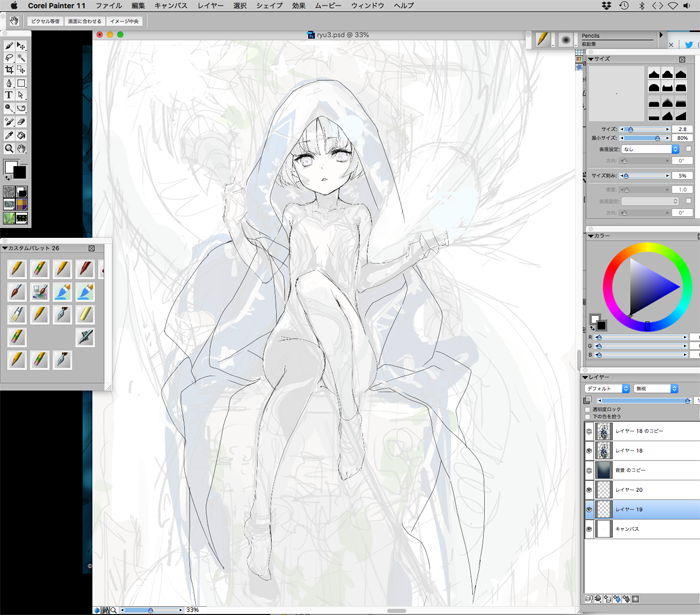Viewport: 700px width, 615px height.
Task: Click the ピクセル等倍 button
Action: 45,20
